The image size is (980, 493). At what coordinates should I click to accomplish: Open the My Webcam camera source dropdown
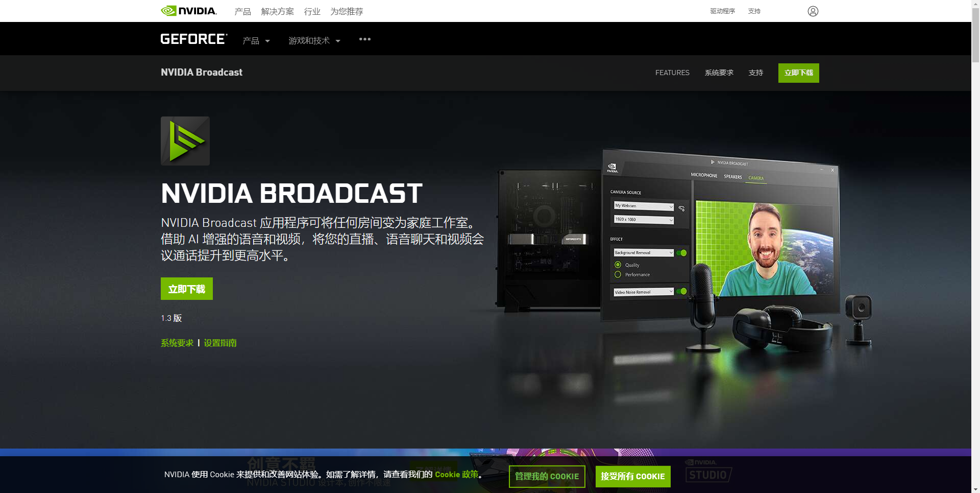click(644, 206)
